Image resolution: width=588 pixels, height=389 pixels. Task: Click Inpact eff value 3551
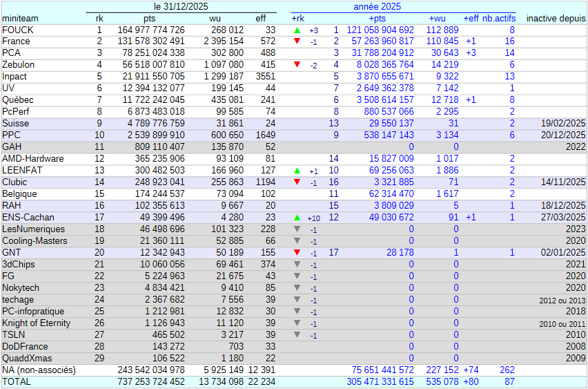[x=266, y=77]
